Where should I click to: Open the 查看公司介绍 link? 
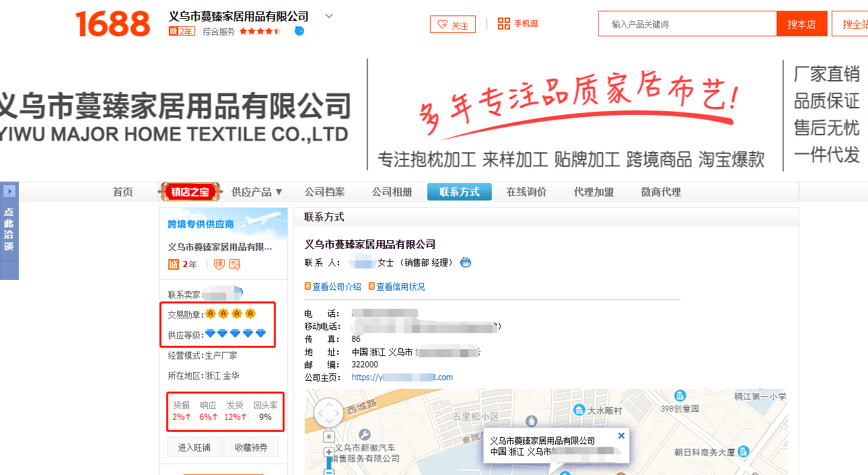[x=336, y=287]
